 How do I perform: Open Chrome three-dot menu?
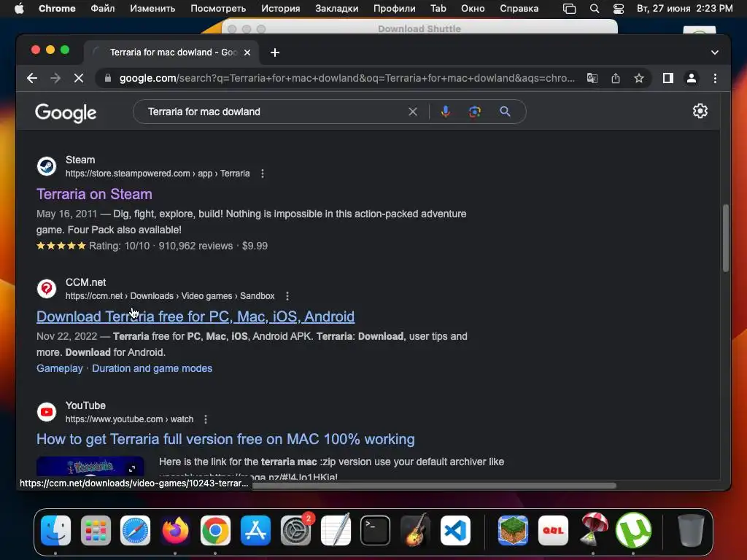point(715,78)
